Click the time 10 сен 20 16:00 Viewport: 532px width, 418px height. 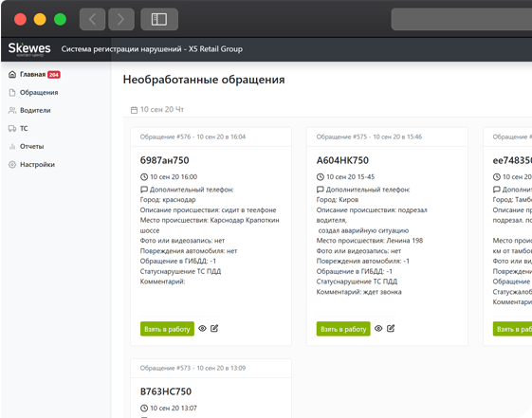[174, 177]
